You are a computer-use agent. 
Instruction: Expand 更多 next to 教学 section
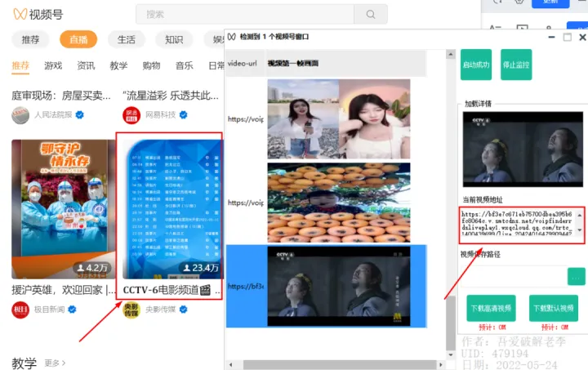pyautogui.click(x=56, y=363)
